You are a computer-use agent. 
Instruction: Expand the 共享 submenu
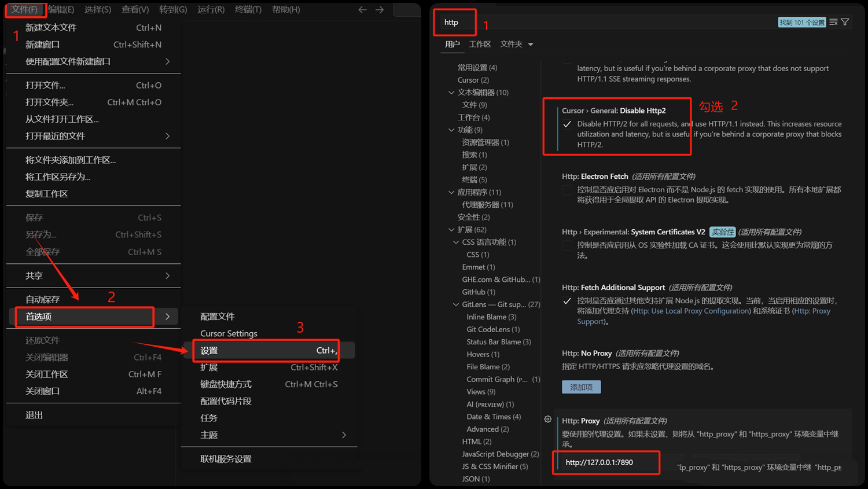click(167, 276)
